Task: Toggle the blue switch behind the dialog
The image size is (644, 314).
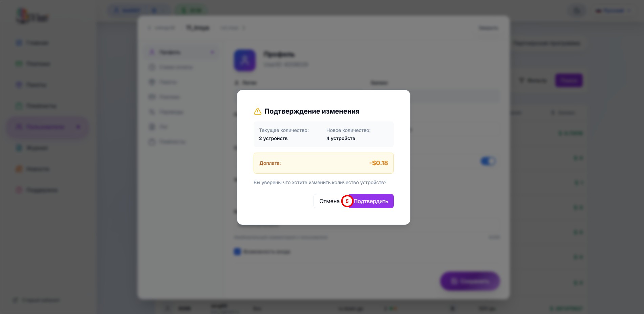Action: click(x=488, y=161)
